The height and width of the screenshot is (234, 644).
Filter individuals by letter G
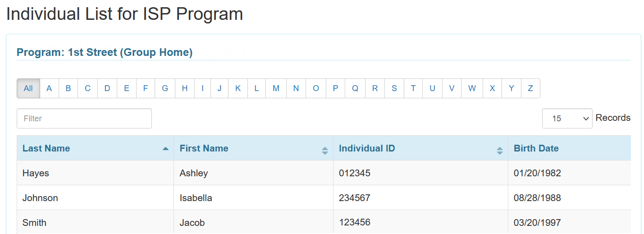click(165, 88)
